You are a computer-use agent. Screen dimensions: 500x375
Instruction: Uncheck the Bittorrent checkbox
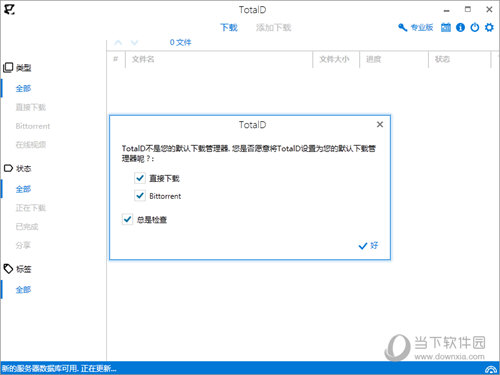pos(140,196)
